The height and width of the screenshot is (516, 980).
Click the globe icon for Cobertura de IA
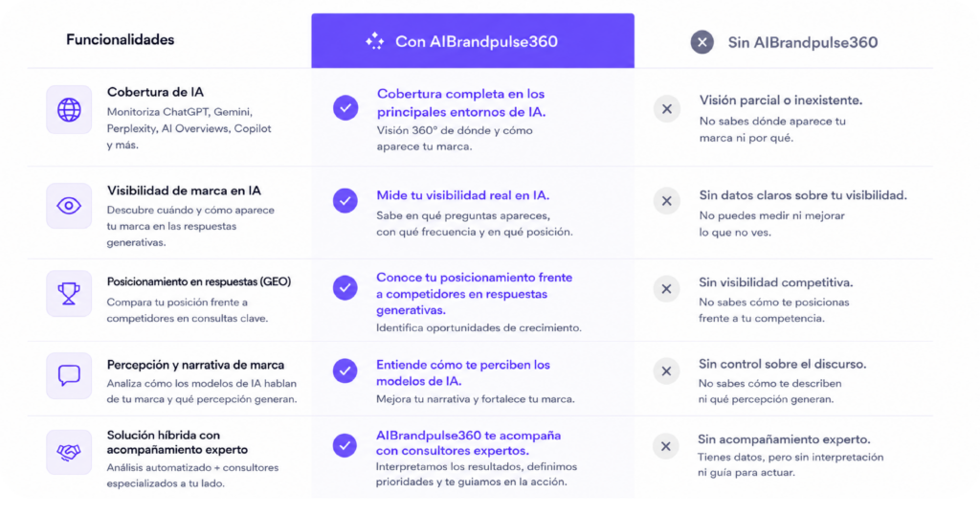point(69,110)
